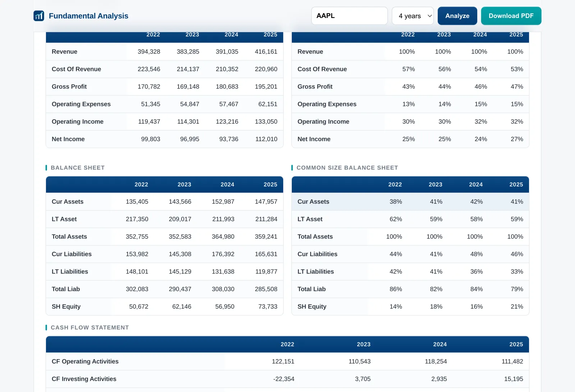Select the 2022 total liabilities value 302,083

137,289
